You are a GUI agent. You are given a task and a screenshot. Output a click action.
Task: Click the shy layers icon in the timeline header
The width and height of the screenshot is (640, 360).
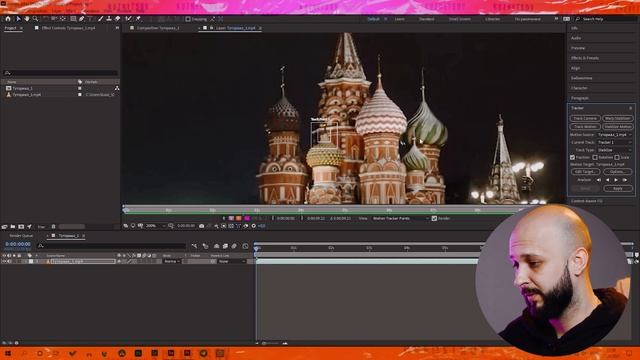(x=216, y=246)
